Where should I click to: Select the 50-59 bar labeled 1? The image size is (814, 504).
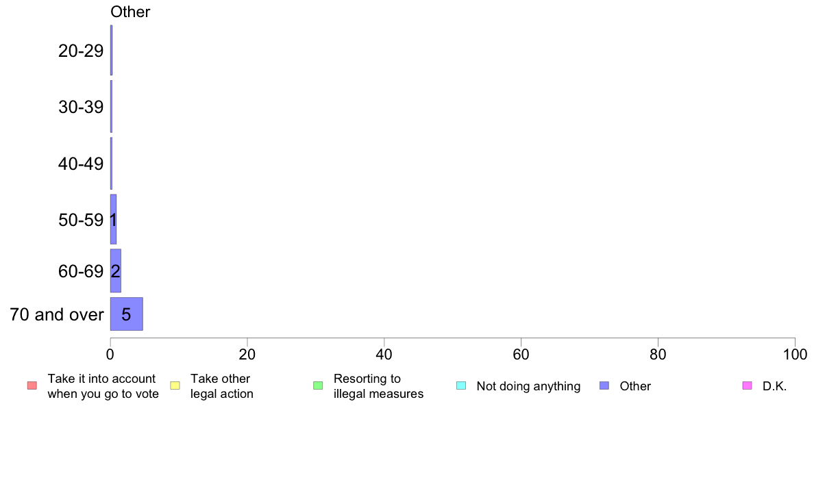click(113, 219)
